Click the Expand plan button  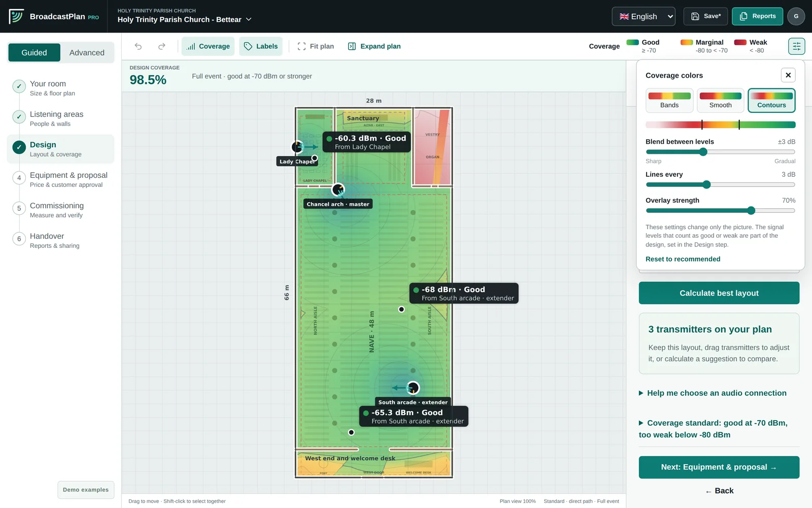375,46
